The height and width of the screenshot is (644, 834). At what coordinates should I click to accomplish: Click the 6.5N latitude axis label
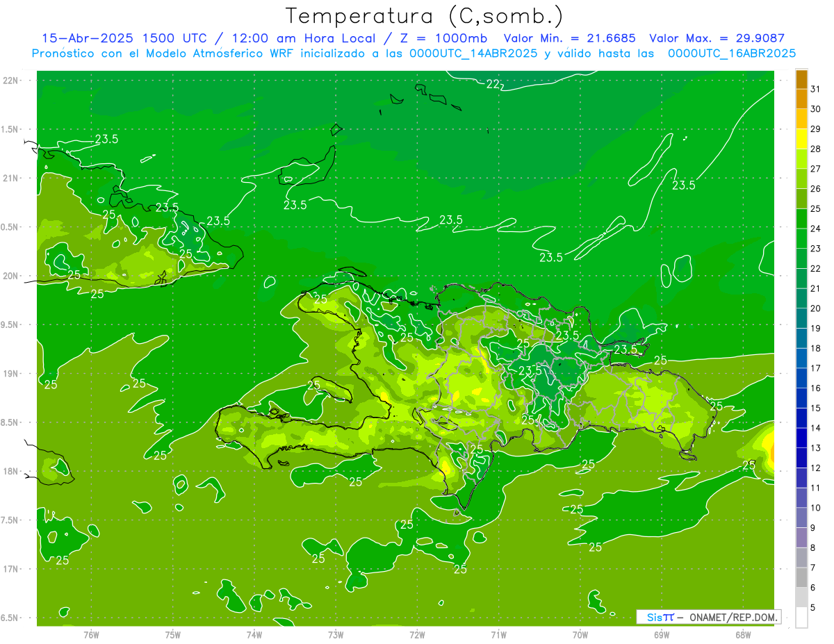pyautogui.click(x=10, y=618)
